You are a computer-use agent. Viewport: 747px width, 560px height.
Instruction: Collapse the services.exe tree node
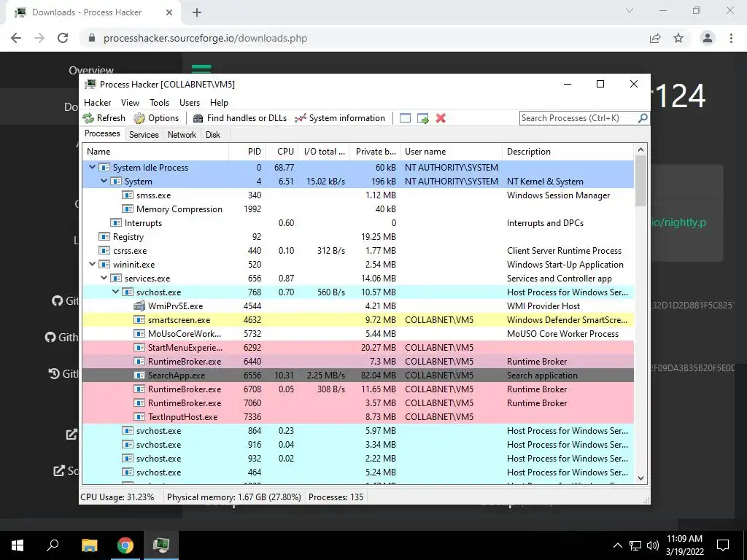tap(104, 278)
